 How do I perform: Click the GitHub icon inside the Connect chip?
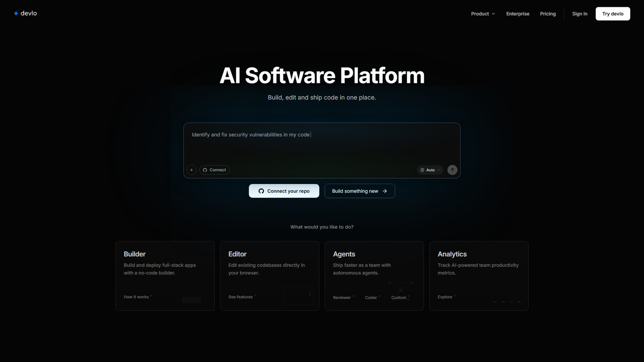coord(204,170)
